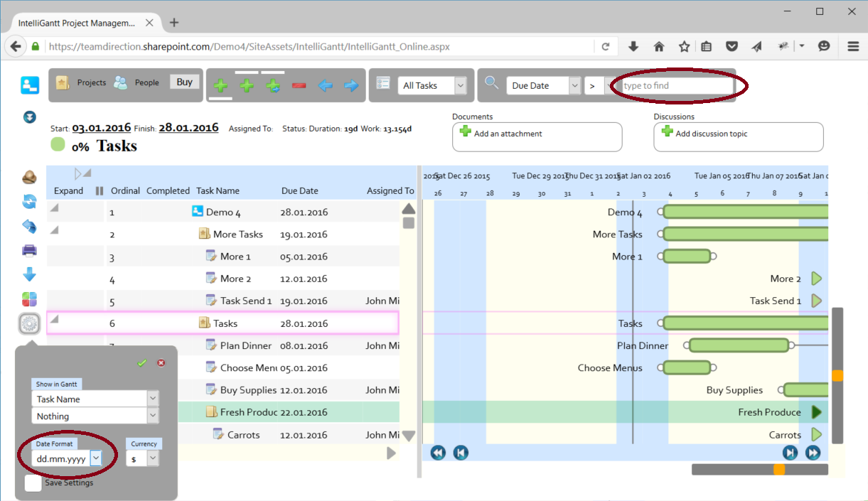Viewport: 868px width, 501px height.
Task: Close settings panel with red X
Action: (161, 362)
